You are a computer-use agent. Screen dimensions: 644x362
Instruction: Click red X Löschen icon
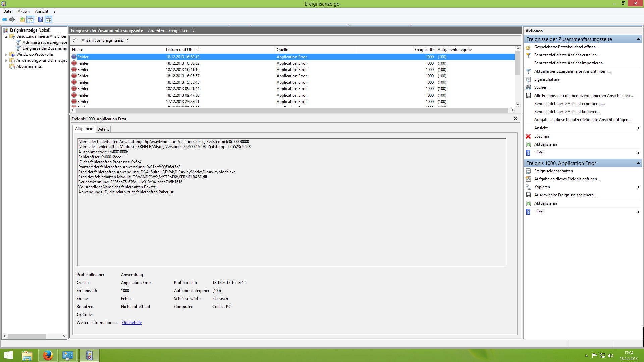coord(528,136)
